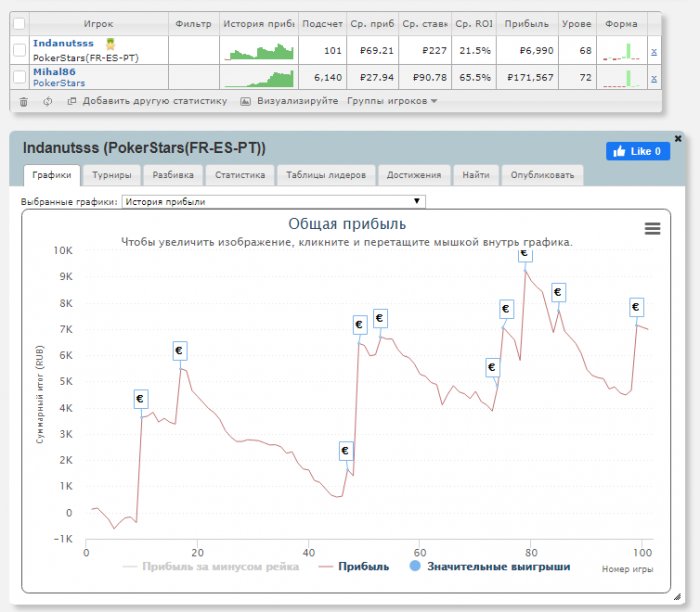
Task: Switch to the Турниры tab
Action: point(111,175)
